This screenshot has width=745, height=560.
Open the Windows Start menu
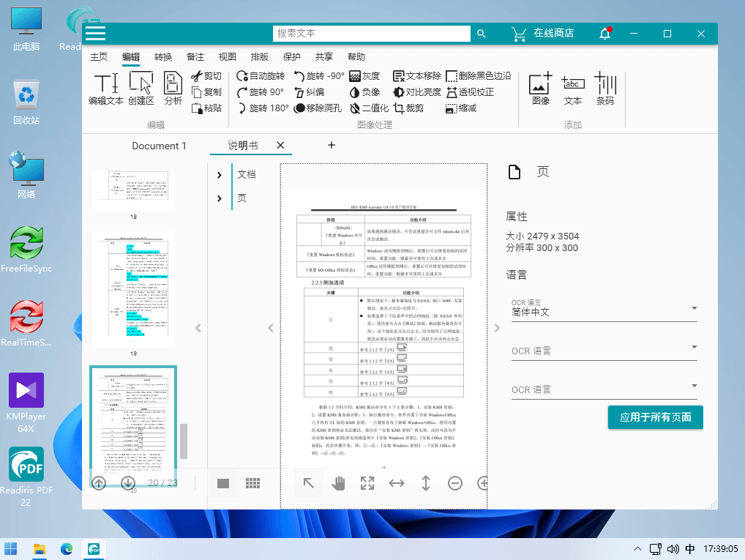pos(10,549)
